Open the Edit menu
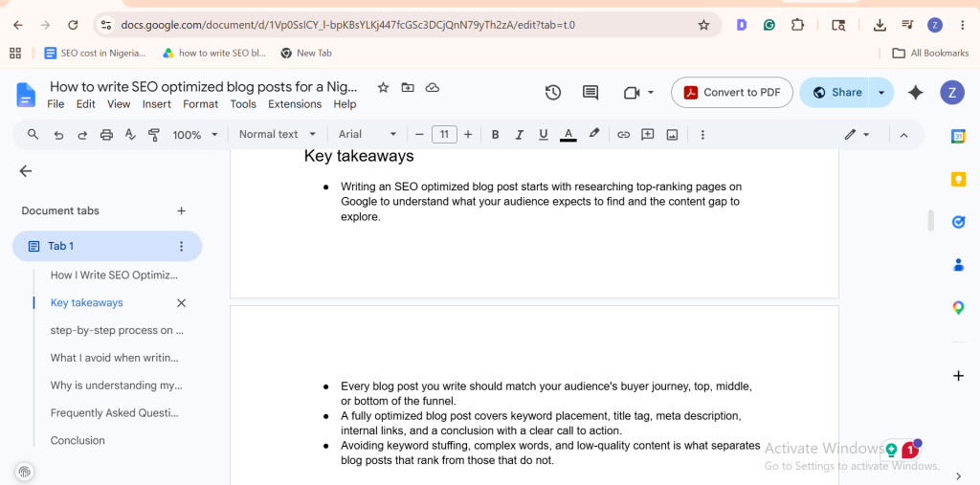This screenshot has width=980, height=485. (85, 104)
